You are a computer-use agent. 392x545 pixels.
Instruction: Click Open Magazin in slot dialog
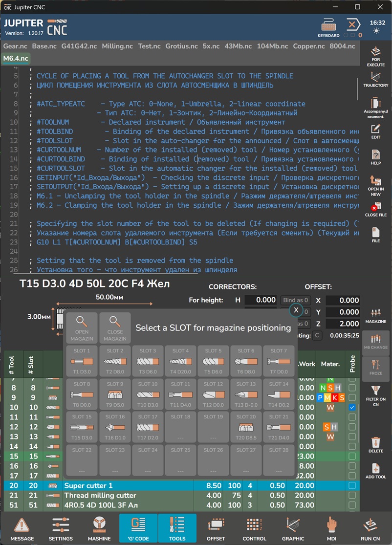(82, 327)
